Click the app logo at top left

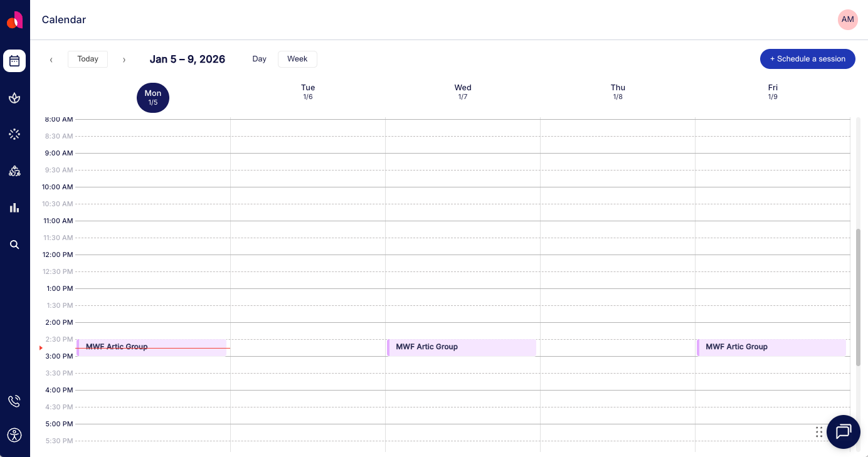pos(14,20)
